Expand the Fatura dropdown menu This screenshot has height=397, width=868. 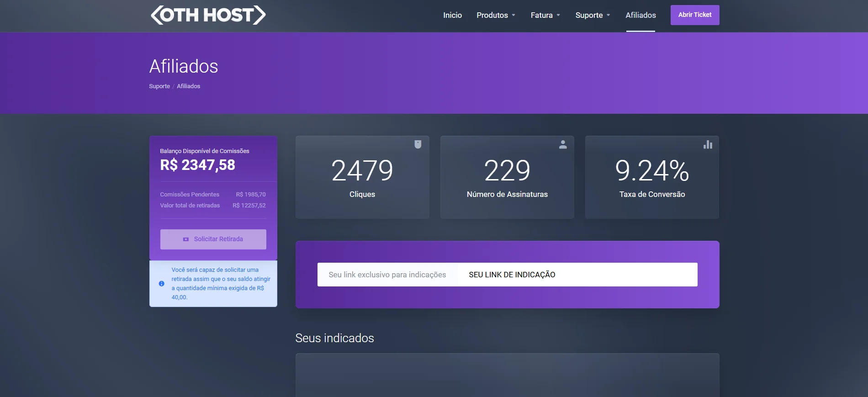point(545,15)
